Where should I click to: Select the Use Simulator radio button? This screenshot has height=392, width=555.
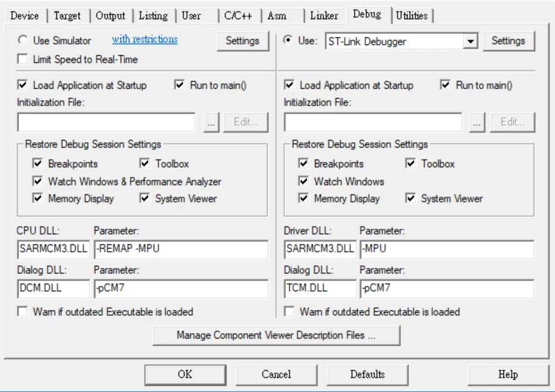(23, 40)
